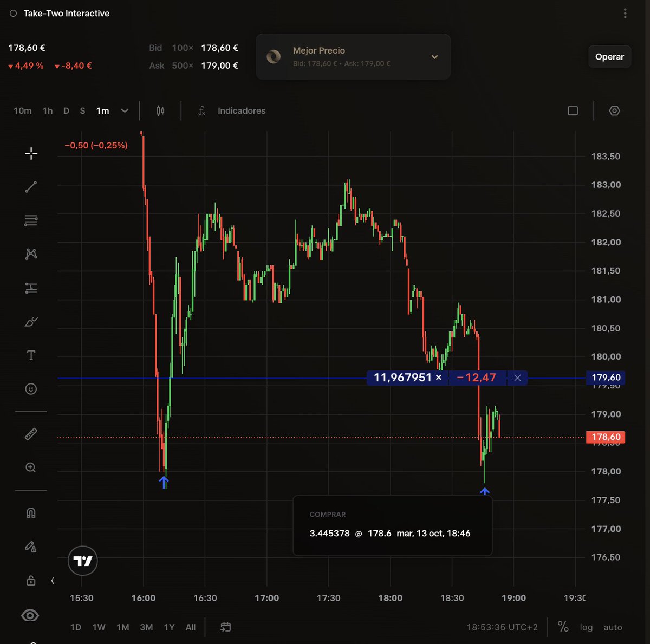
Task: Activate the zoom in tool
Action: click(31, 467)
